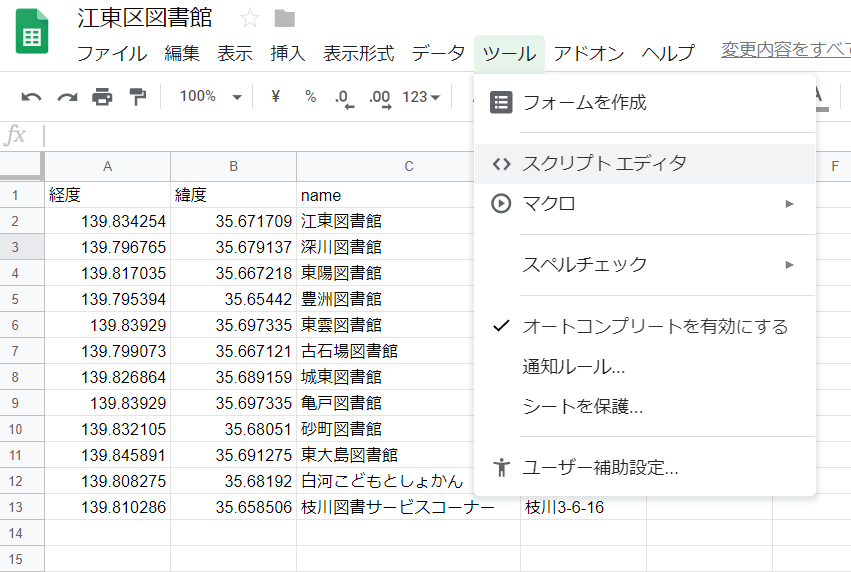Open the ヘルプ menu

tap(668, 53)
